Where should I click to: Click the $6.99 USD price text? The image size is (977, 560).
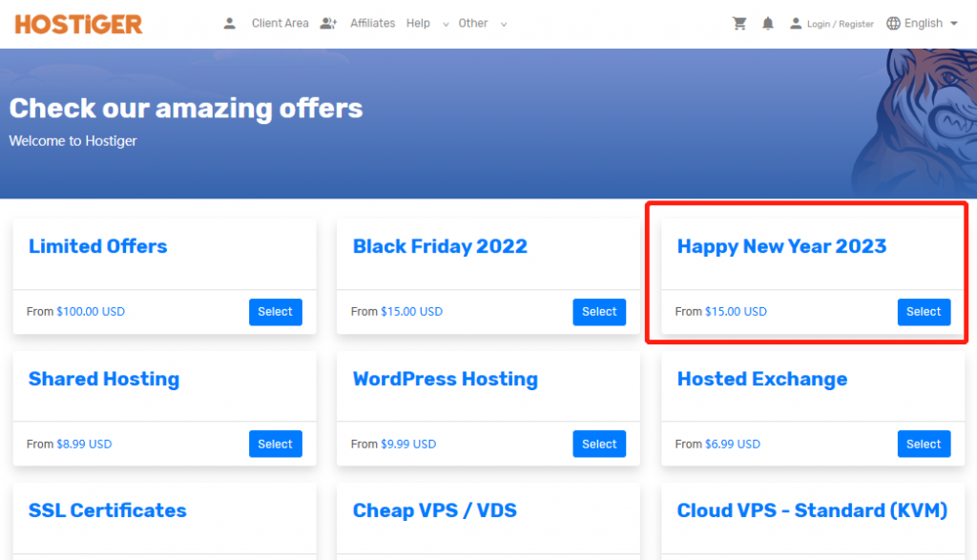click(733, 445)
